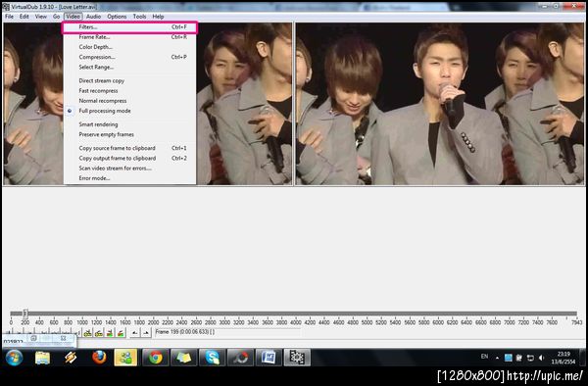Select Normal recompress mode

(129, 101)
